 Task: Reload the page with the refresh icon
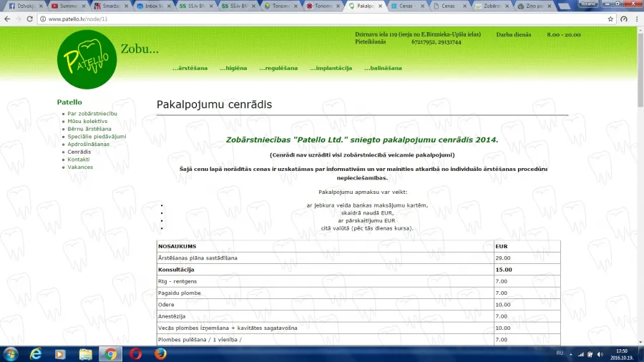click(x=29, y=19)
